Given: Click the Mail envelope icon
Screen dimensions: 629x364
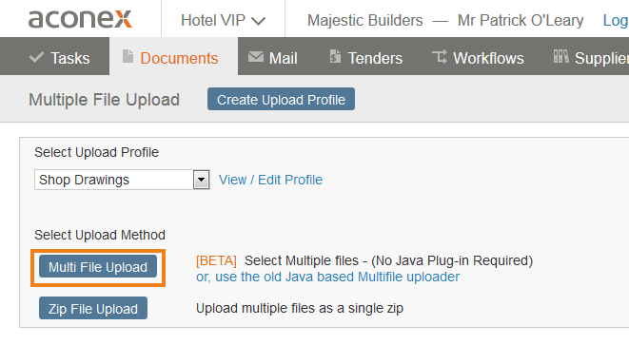Looking at the screenshot, I should pyautogui.click(x=256, y=57).
